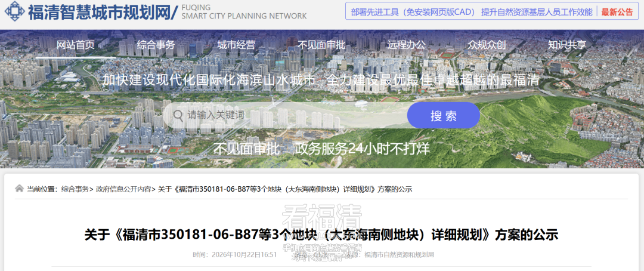Screen dimensions: 644x271
Task: Click the slogan 不见面审批 政务服务24小时不打烊
Action: pos(321,149)
